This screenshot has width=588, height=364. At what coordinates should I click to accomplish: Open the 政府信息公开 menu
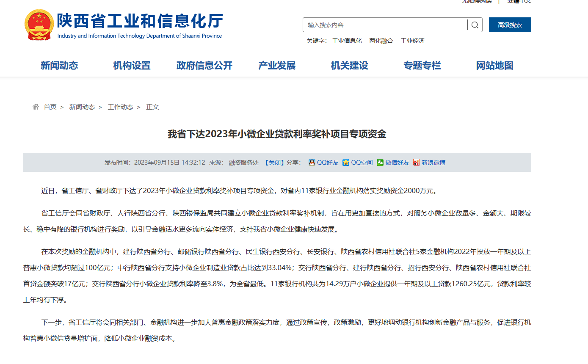tap(204, 66)
